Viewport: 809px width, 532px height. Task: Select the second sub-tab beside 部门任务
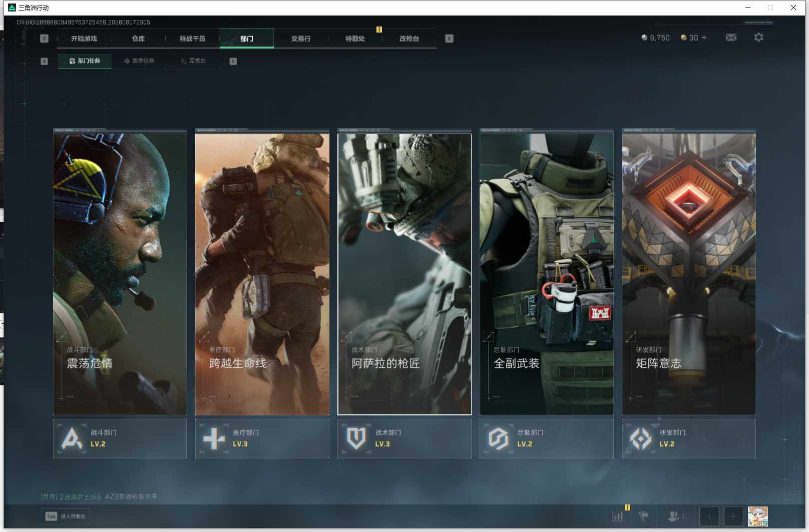click(139, 61)
